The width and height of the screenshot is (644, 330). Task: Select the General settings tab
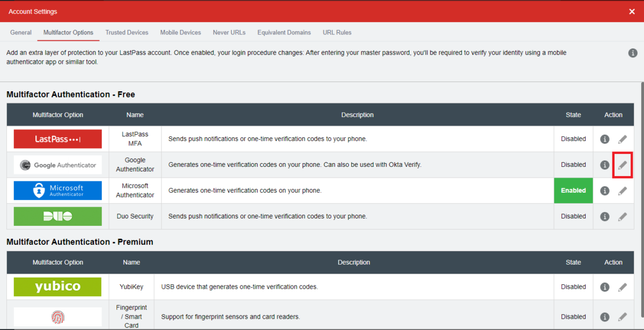point(21,32)
